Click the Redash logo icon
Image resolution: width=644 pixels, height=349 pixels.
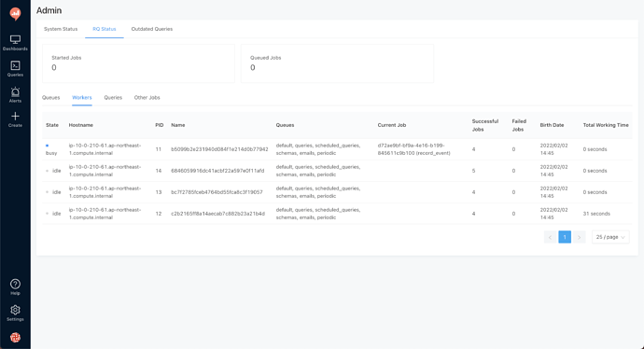[15, 14]
